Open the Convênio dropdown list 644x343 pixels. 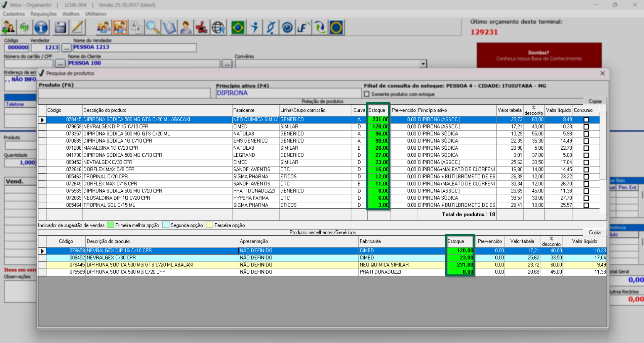[x=423, y=64]
